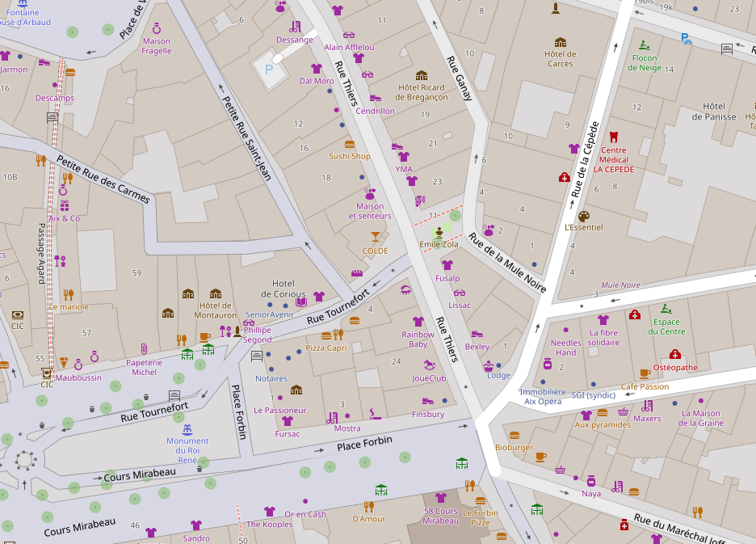This screenshot has width=756, height=544.
Task: Click the Hôtel de Carcès building icon
Action: [x=560, y=42]
